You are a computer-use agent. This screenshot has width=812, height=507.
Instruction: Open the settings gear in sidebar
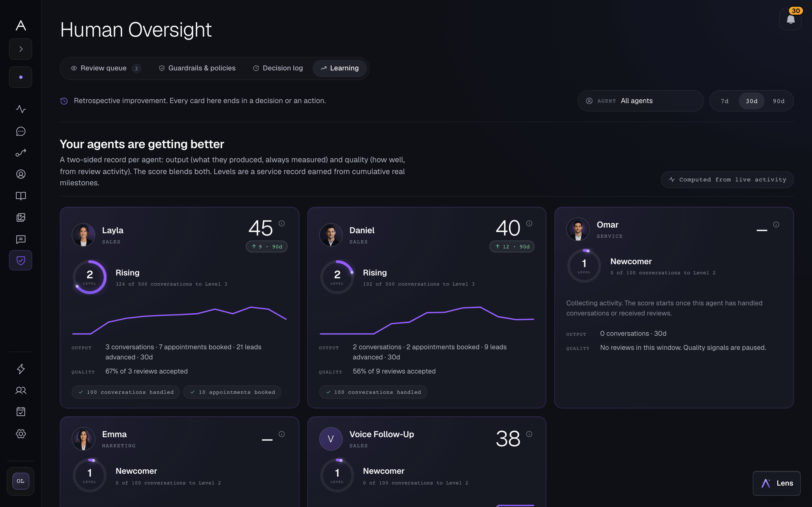[x=21, y=433]
